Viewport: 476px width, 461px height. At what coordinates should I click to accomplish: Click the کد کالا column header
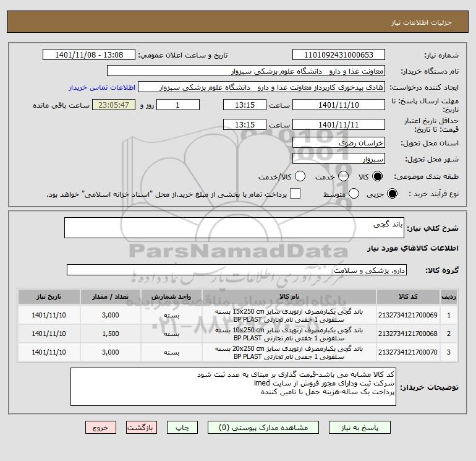pyautogui.click(x=408, y=296)
